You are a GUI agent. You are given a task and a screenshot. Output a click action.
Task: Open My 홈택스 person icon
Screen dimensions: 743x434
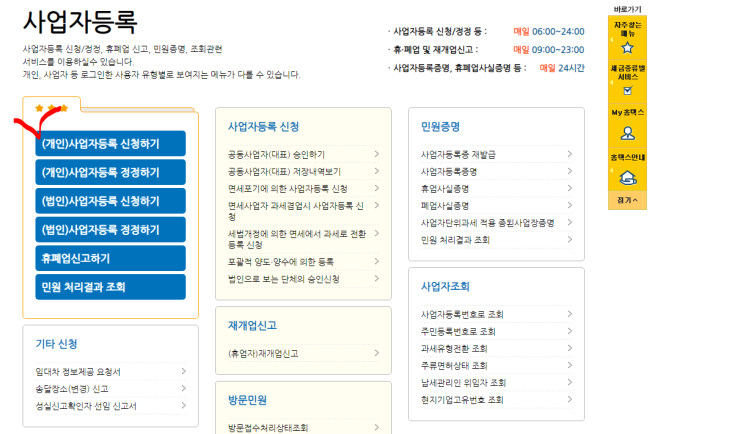click(x=627, y=133)
